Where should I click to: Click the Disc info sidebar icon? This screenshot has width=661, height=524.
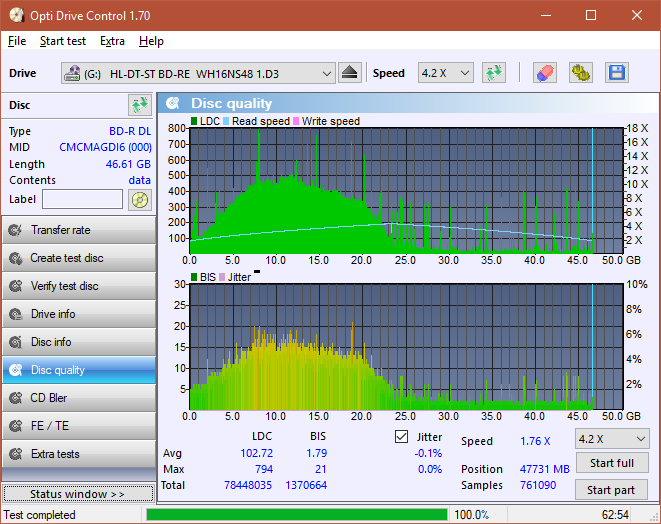pyautogui.click(x=16, y=342)
